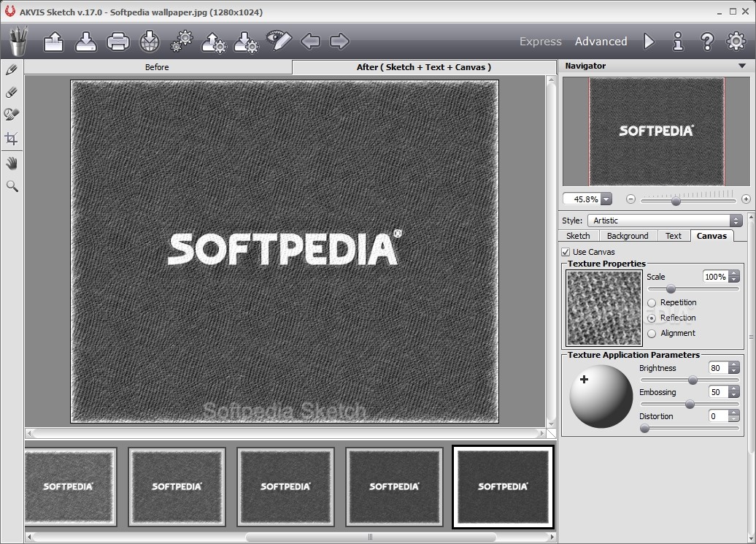Toggle guiding lines eye-pencil icon
This screenshot has width=756, height=544.
click(x=279, y=40)
